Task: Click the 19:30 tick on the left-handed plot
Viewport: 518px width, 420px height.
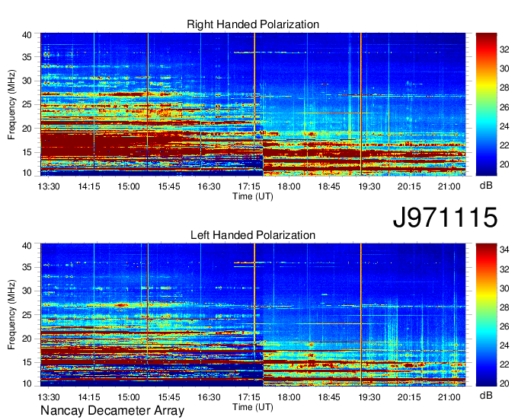Action: pyautogui.click(x=369, y=397)
